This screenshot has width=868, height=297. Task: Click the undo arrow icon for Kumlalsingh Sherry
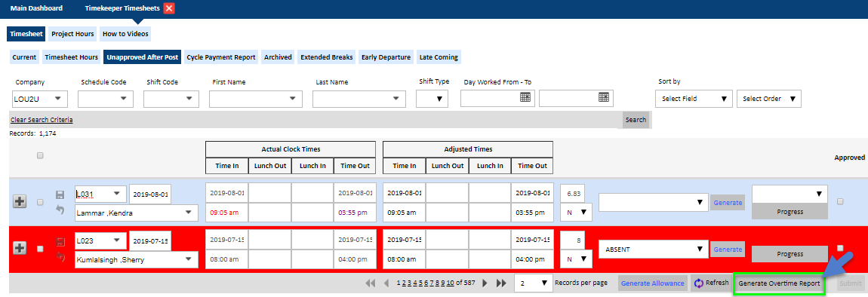(60, 256)
